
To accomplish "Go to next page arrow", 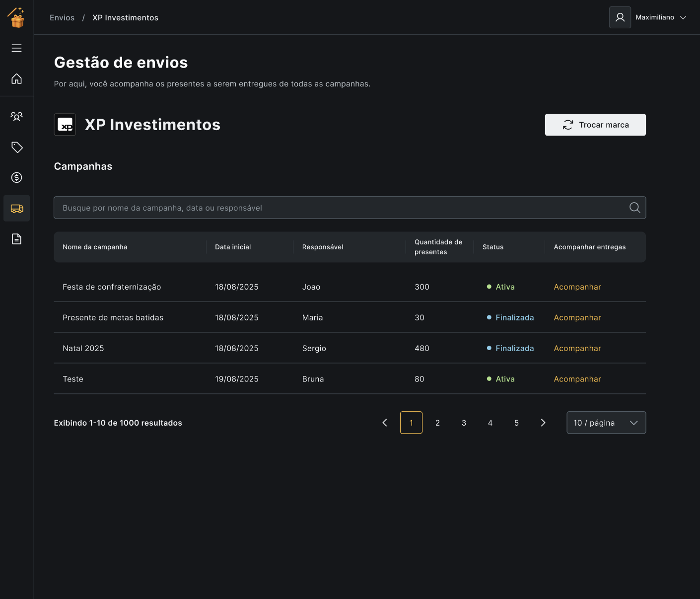I will click(543, 423).
